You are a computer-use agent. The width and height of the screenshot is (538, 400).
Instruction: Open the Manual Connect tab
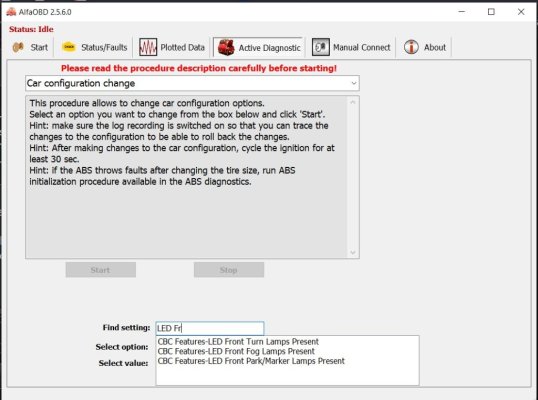tap(351, 47)
